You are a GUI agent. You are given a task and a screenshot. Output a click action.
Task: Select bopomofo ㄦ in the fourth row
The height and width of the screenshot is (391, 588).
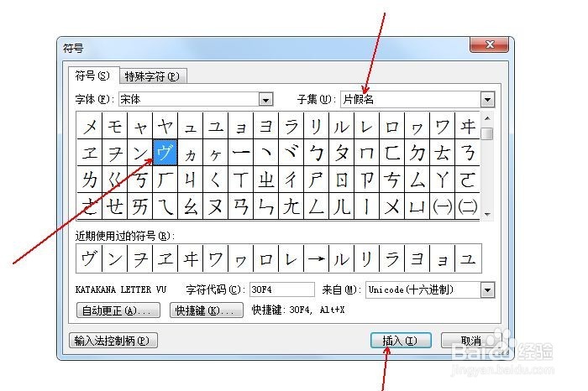[341, 206]
